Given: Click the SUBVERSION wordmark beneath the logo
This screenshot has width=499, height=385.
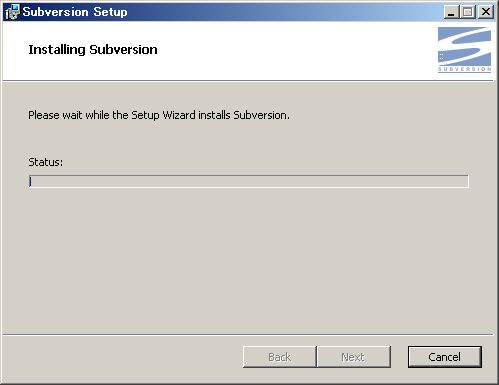Looking at the screenshot, I should (464, 69).
